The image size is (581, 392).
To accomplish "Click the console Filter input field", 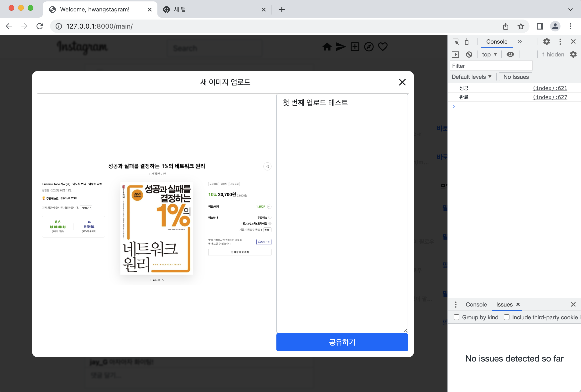I will pyautogui.click(x=491, y=66).
